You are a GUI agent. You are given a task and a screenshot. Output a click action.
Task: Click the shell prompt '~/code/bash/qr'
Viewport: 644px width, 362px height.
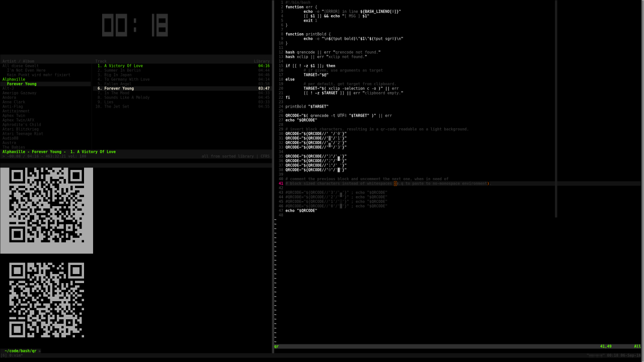[21, 351]
